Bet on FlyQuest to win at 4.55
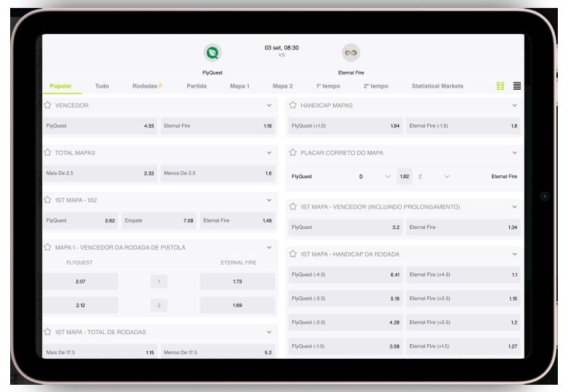This screenshot has height=392, width=568. (100, 126)
